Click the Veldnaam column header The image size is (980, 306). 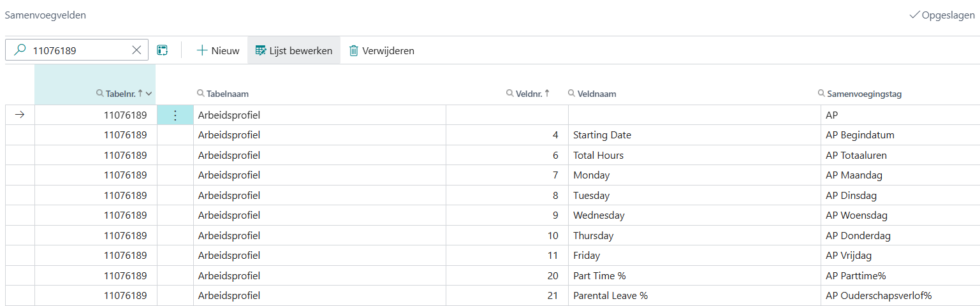596,94
